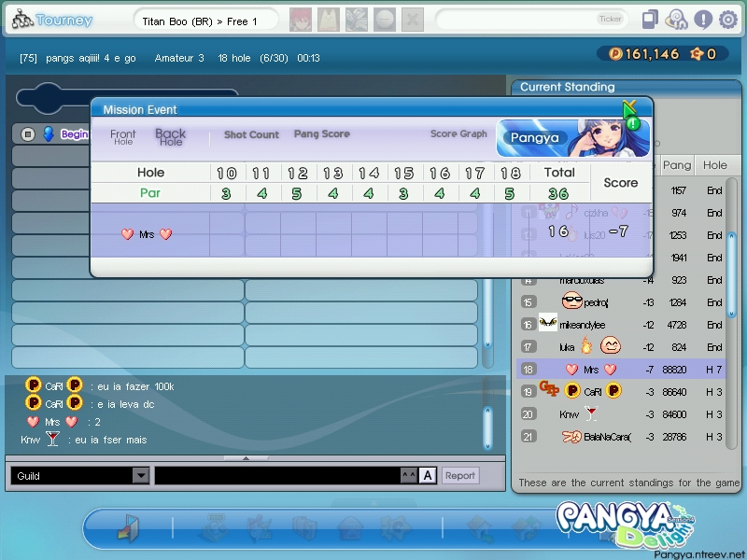Click the green arrow alert icon
747x560 pixels.
(x=631, y=114)
